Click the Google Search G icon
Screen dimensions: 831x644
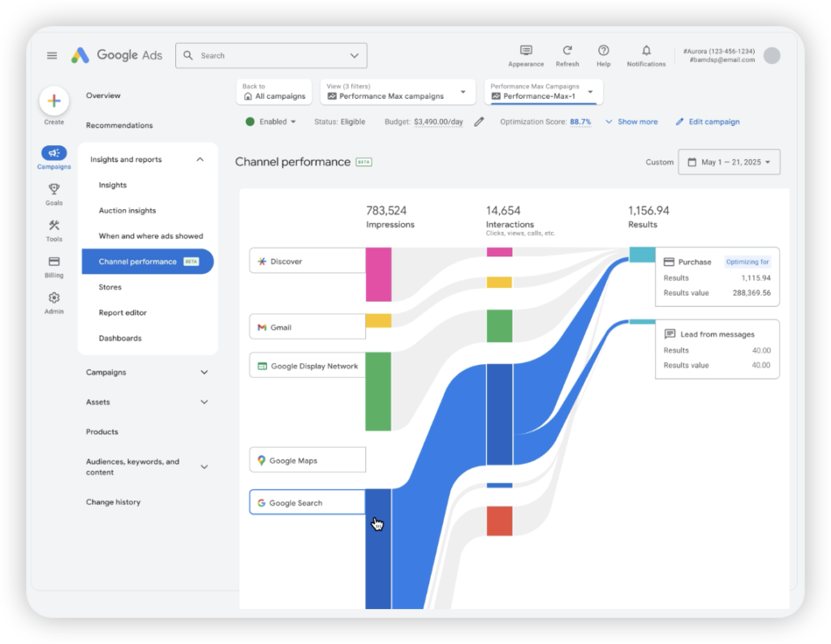[x=261, y=503]
